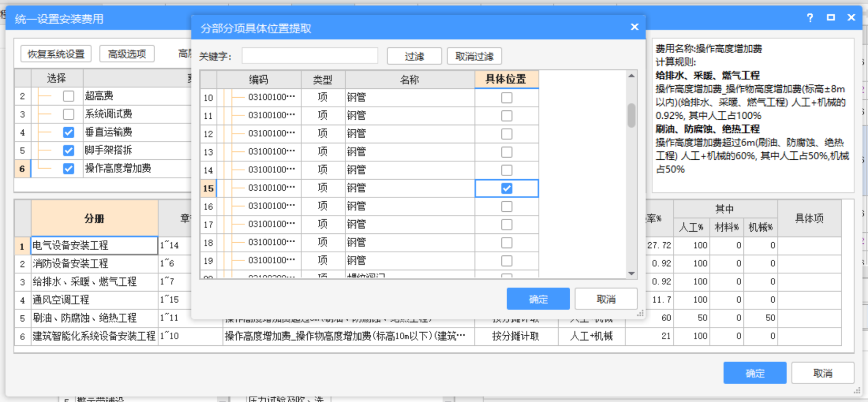Click the 分册 column header
The width and height of the screenshot is (868, 402).
tap(94, 218)
